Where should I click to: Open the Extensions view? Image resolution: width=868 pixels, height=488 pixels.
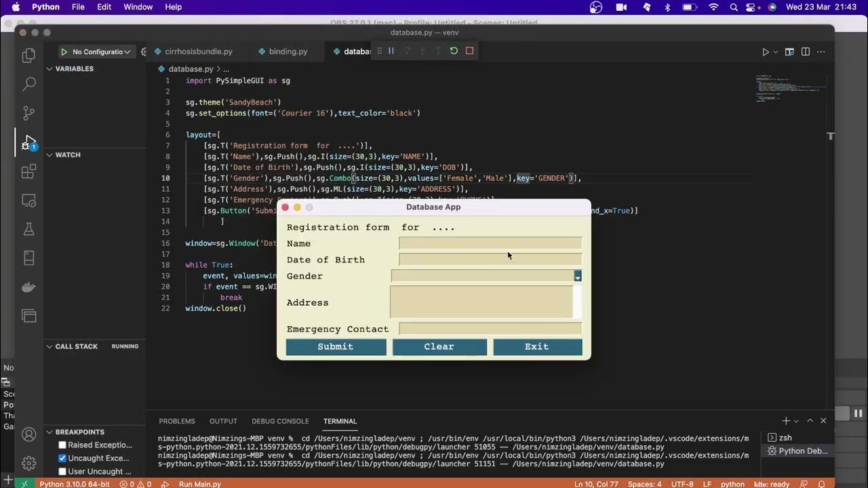[28, 171]
